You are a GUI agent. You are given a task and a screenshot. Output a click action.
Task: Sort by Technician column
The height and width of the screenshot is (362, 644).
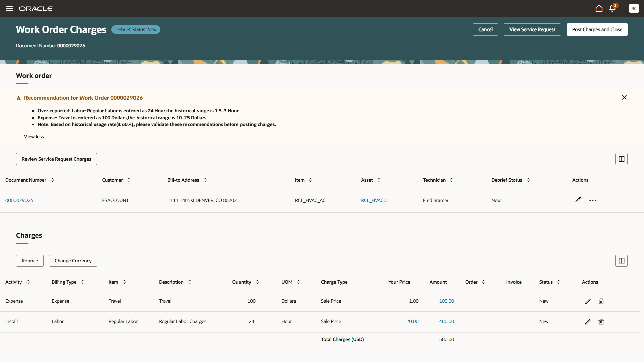(x=452, y=180)
